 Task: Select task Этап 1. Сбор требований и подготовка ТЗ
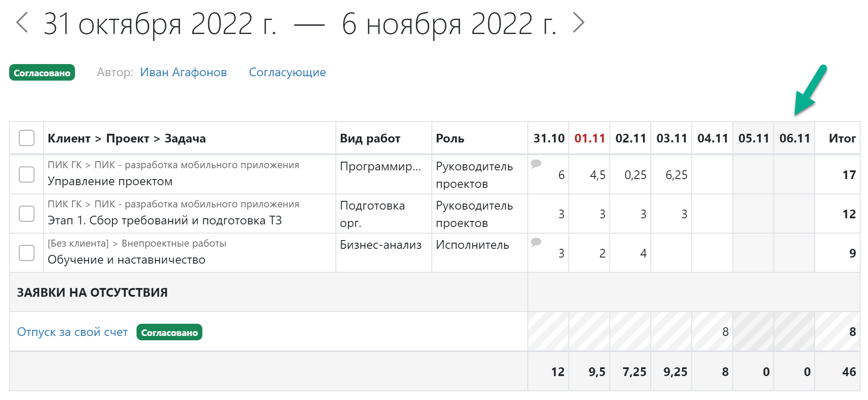(x=164, y=220)
